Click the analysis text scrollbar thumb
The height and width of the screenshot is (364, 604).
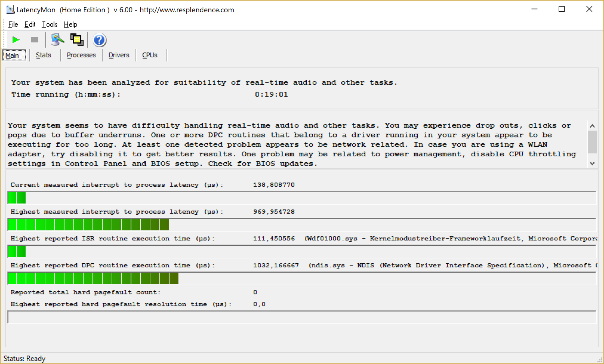coord(592,142)
